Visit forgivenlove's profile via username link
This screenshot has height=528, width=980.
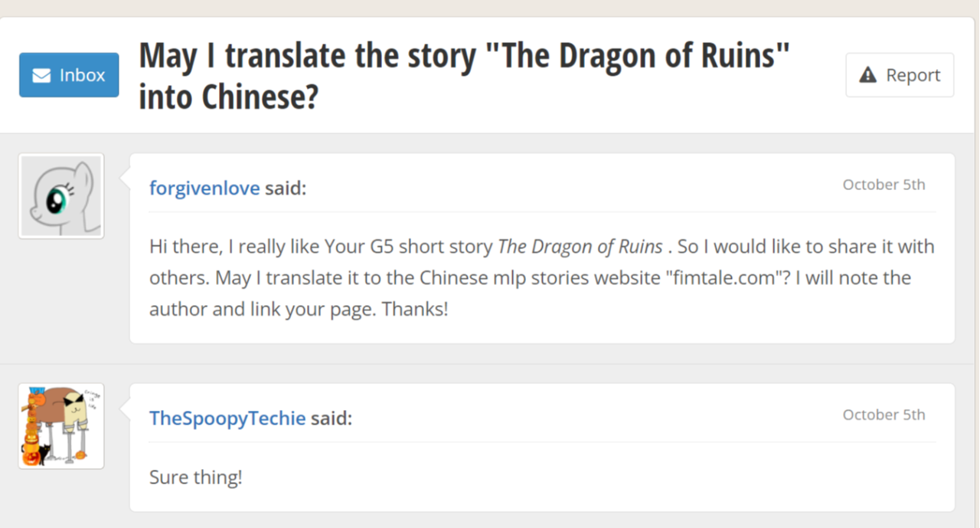(x=204, y=189)
